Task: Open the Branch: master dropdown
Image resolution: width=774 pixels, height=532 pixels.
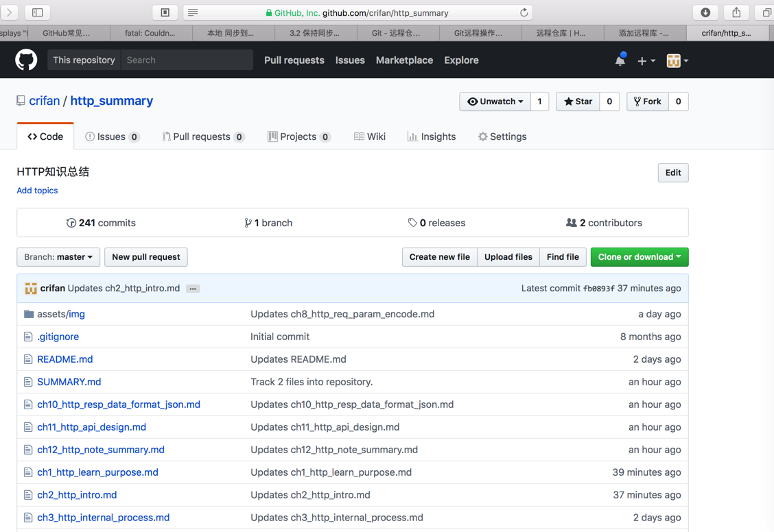Action: 58,257
